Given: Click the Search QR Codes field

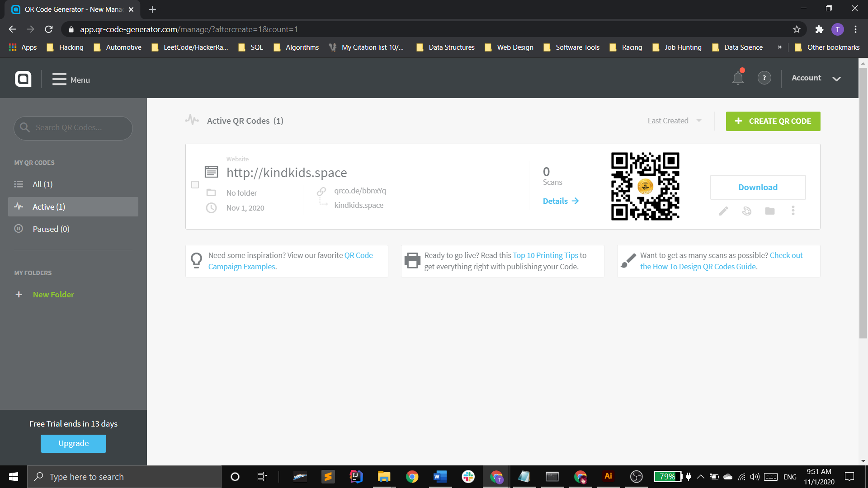Looking at the screenshot, I should pyautogui.click(x=73, y=128).
